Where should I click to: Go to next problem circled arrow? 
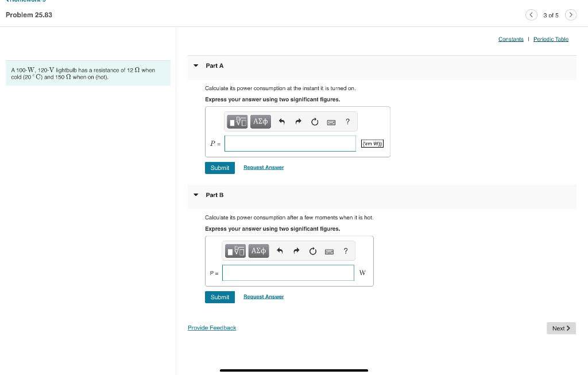(x=570, y=15)
